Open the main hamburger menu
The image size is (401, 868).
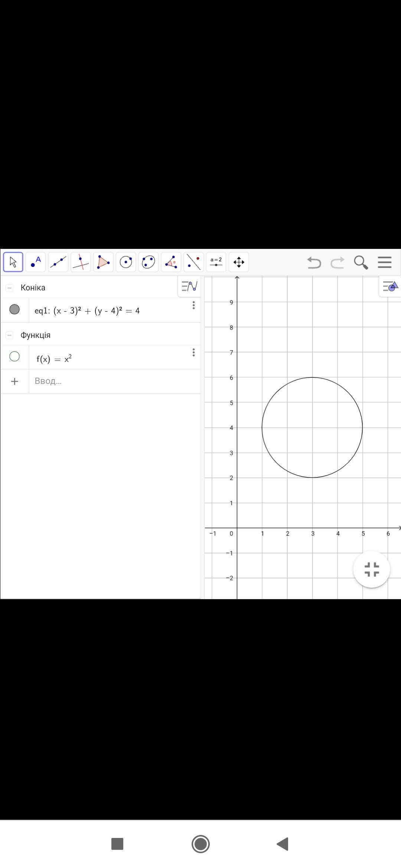385,262
